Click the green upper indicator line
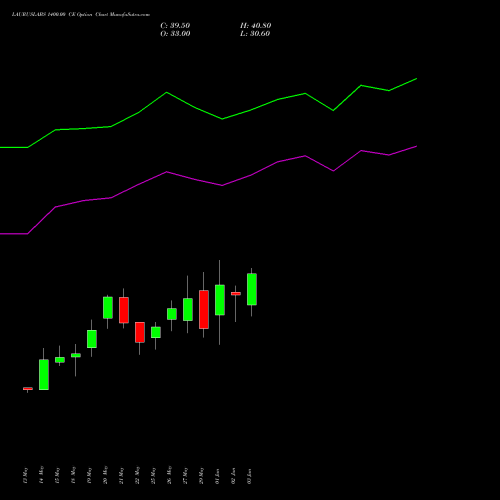The width and height of the screenshot is (500, 500). coord(222,118)
